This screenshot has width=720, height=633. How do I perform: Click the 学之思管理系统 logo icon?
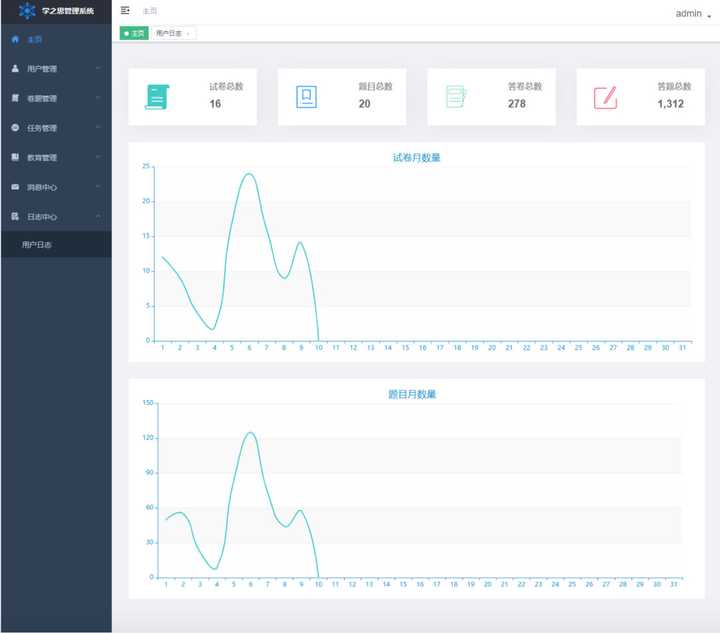(27, 11)
